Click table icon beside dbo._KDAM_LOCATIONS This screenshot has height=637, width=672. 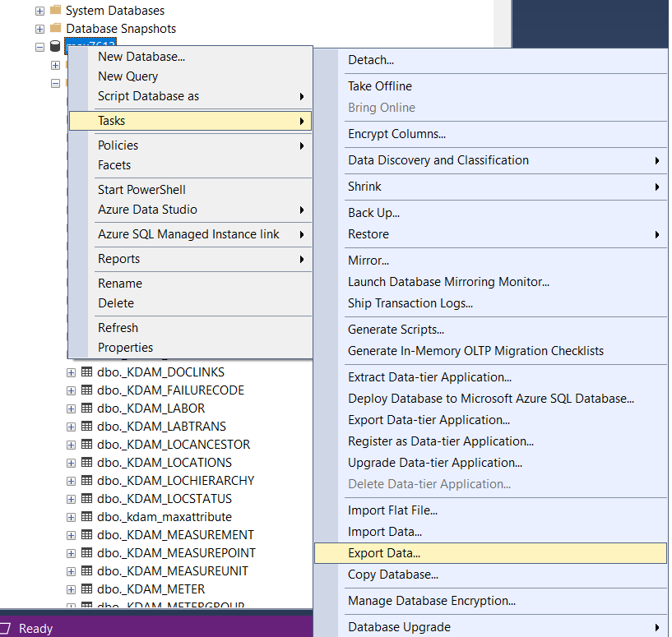pyautogui.click(x=86, y=463)
